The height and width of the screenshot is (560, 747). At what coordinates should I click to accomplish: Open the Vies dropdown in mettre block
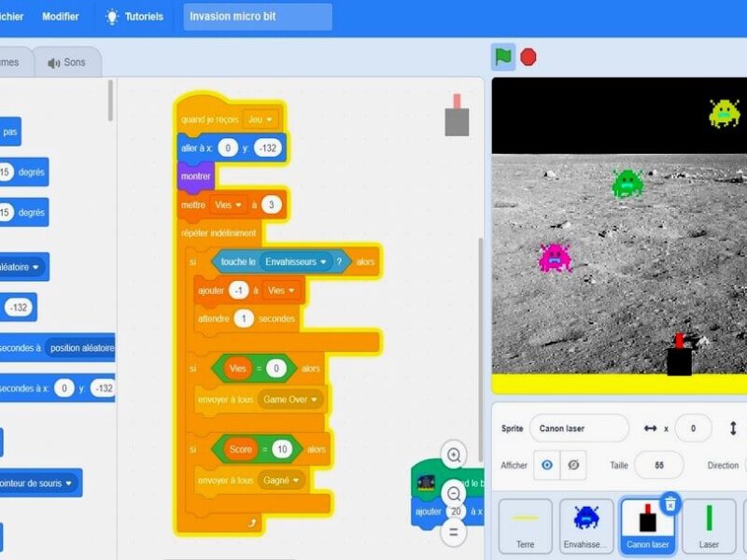229,204
